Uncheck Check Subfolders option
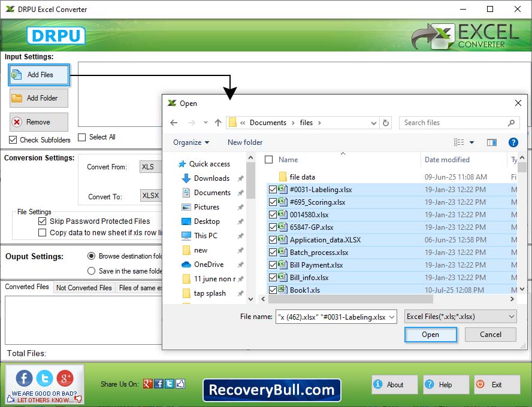Screen dimensions: 532x407 13,139
